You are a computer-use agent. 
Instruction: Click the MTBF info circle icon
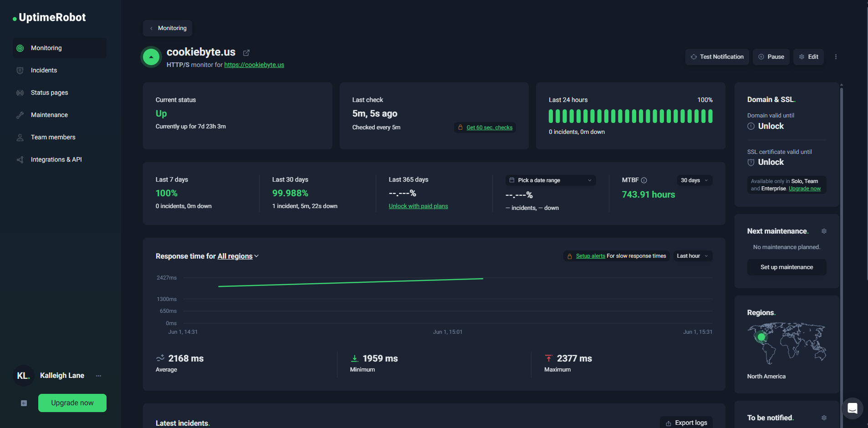click(644, 180)
